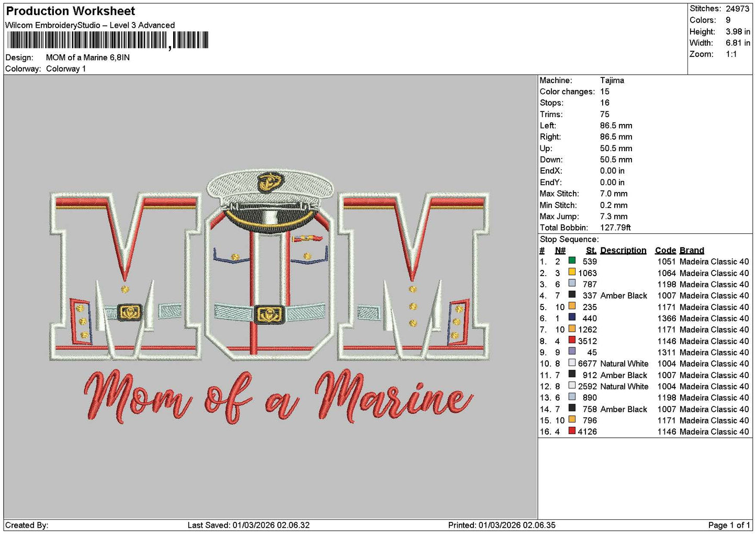The image size is (756, 534).
Task: Click code 1051 in stop row 1
Action: (x=667, y=262)
